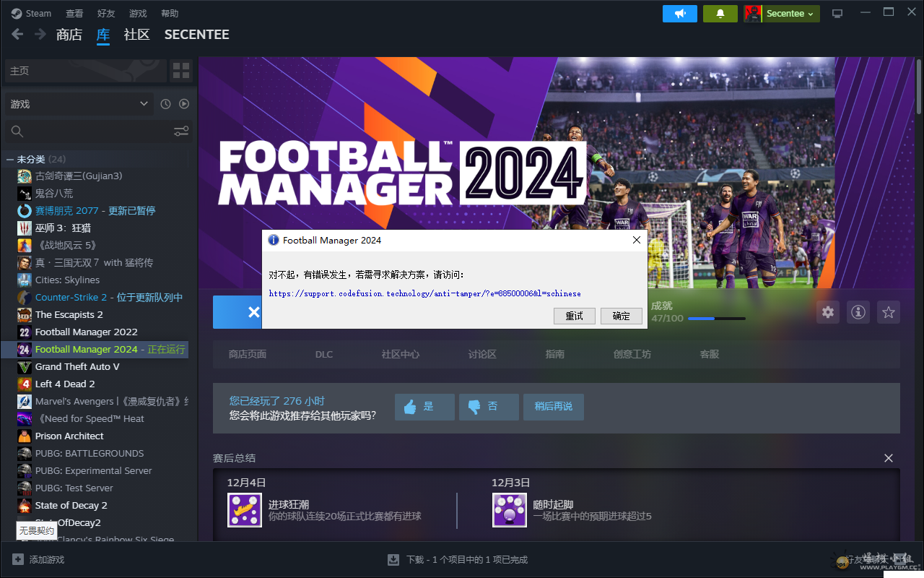Open the 游戏 filter dropdown
This screenshot has height=578, width=924.
pos(79,104)
